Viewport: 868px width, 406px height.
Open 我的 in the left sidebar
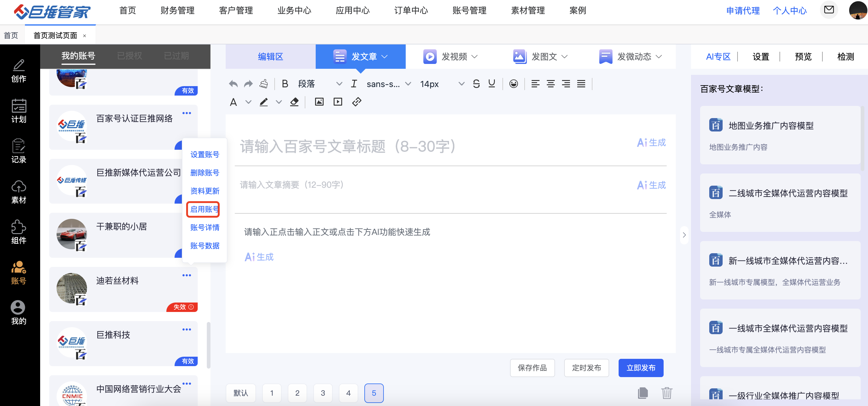click(x=19, y=313)
